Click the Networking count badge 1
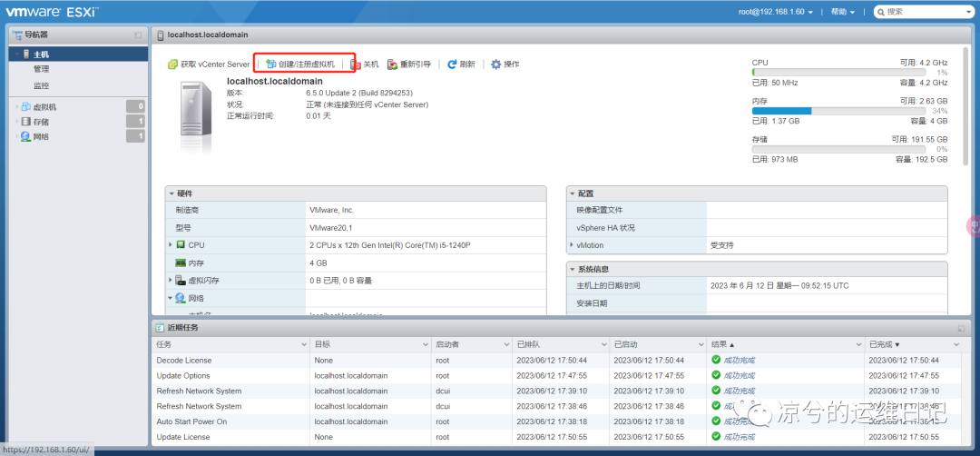Screen dimensions: 980x456 [x=135, y=135]
